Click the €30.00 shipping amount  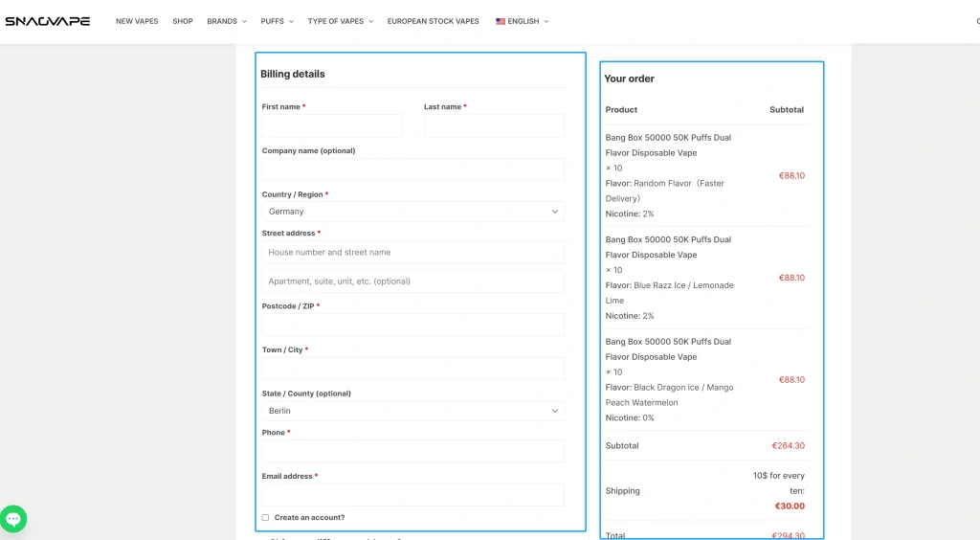coord(790,506)
